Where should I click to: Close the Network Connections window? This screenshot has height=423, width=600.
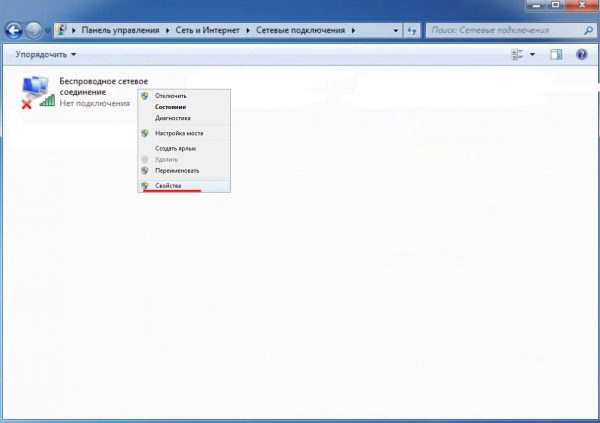click(582, 5)
